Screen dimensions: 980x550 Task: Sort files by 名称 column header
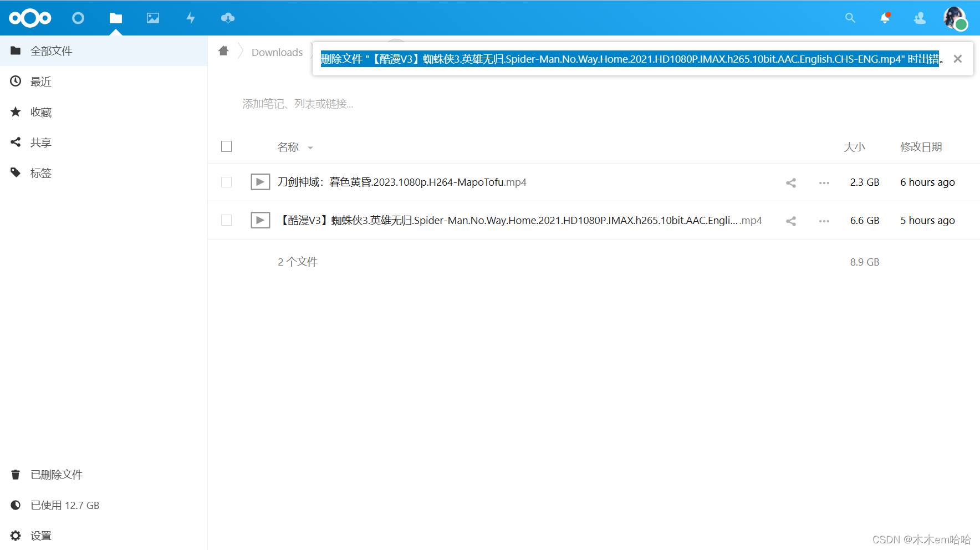tap(288, 147)
